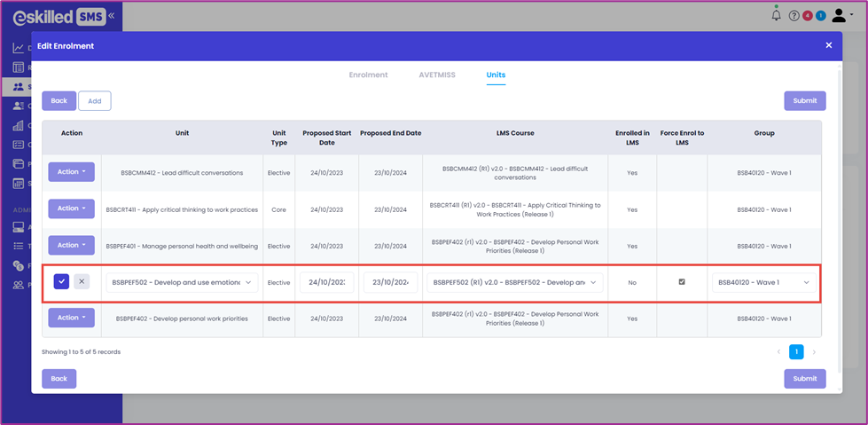Viewport: 868px width, 425px height.
Task: Click the bulleted list icon in sidebar
Action: (x=19, y=246)
